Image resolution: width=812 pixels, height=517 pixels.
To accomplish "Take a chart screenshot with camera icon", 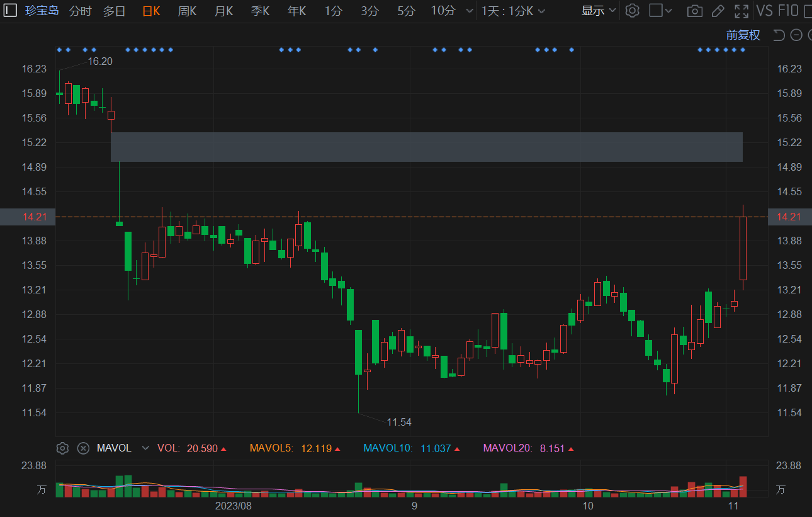I will [694, 11].
